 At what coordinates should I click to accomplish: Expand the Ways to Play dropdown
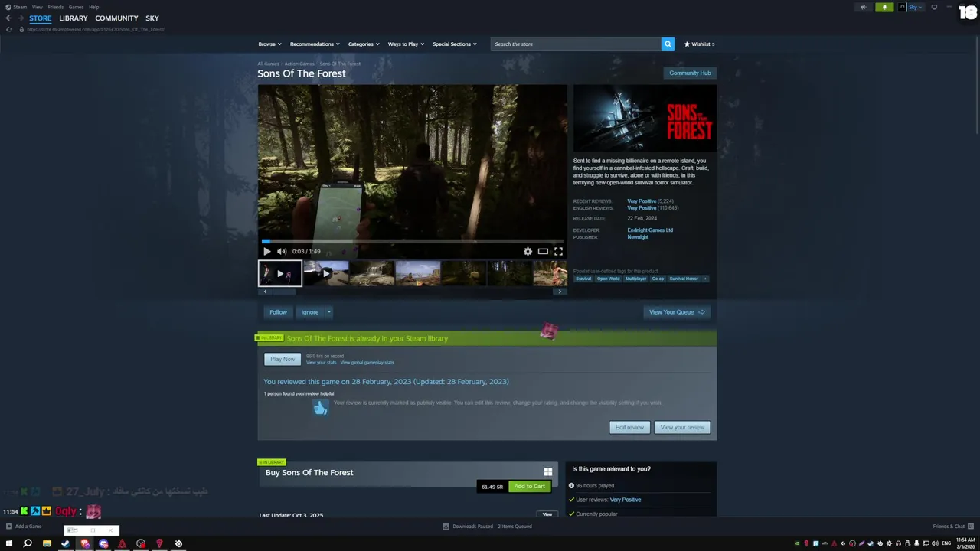point(406,44)
